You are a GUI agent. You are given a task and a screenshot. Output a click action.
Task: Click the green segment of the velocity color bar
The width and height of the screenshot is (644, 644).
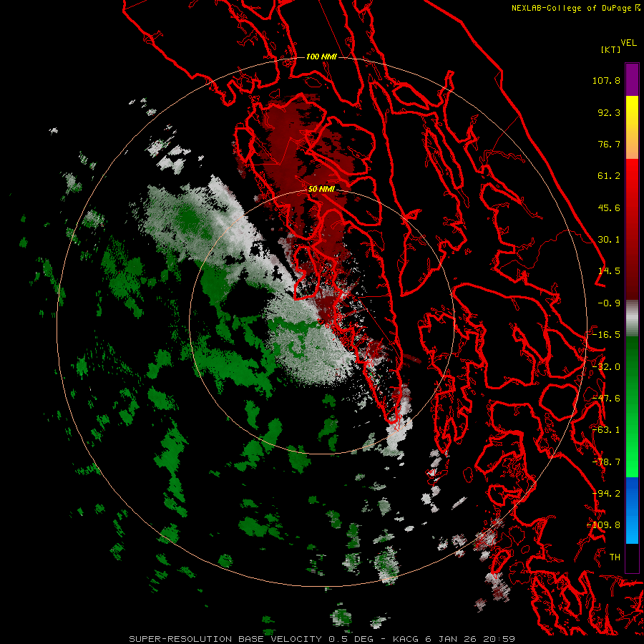[632, 406]
